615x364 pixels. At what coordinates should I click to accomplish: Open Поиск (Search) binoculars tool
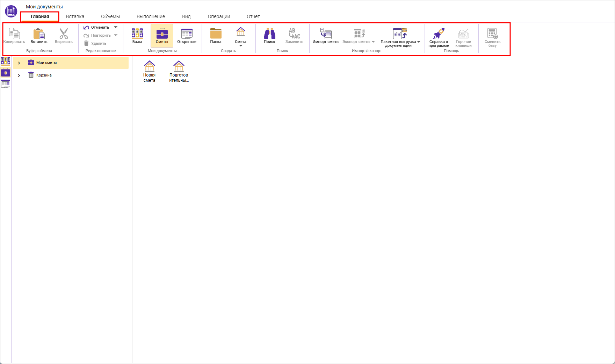(x=269, y=34)
